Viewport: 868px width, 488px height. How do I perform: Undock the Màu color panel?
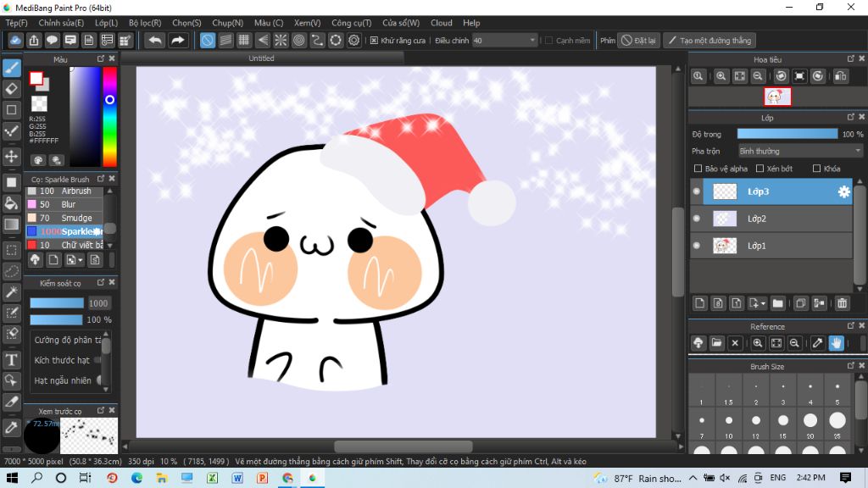101,58
